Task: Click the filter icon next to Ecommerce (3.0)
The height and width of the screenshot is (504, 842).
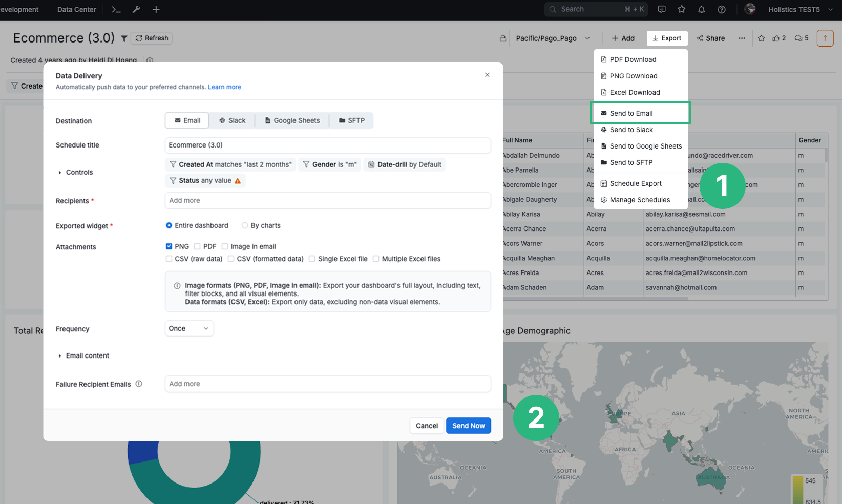Action: point(124,38)
